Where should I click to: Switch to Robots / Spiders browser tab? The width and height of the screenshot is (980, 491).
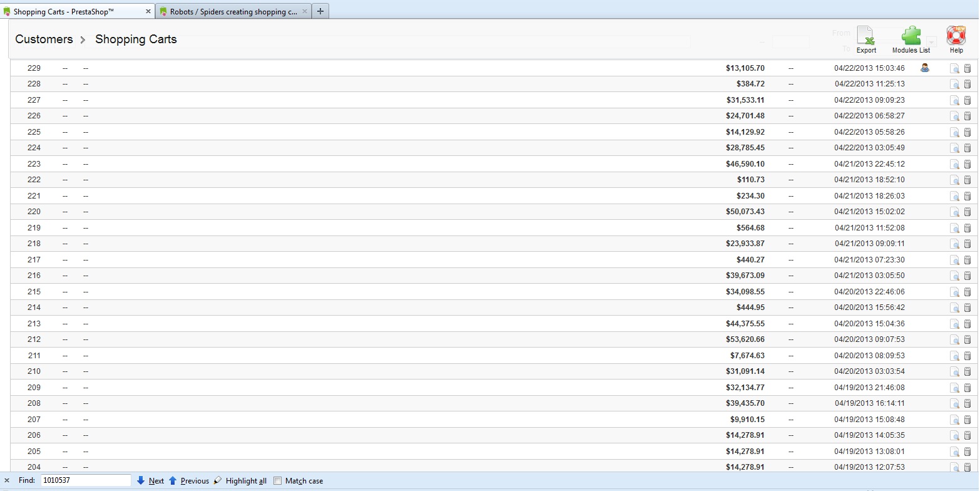233,11
